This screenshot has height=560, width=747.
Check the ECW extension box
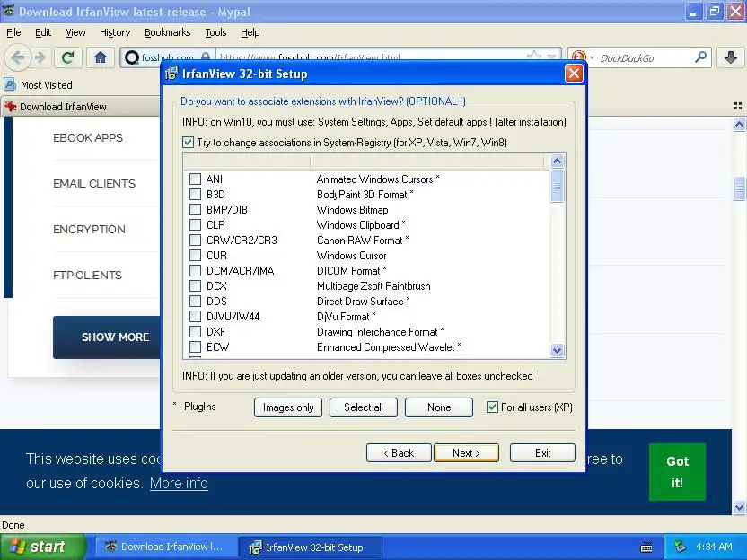pos(195,346)
